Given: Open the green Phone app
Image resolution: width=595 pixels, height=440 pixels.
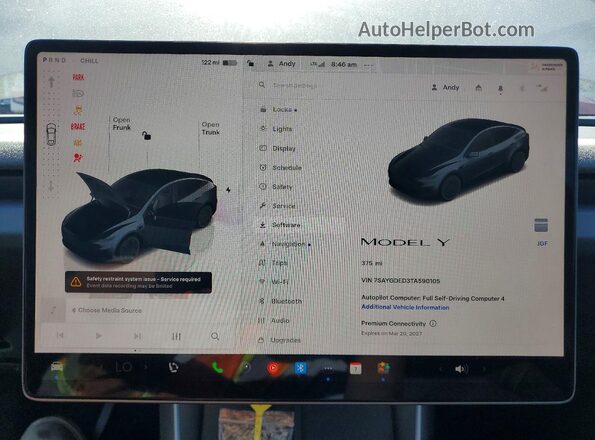Looking at the screenshot, I should click(x=217, y=368).
